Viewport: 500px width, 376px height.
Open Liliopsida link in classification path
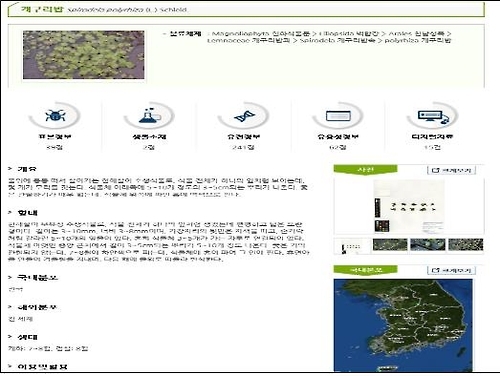349,33
